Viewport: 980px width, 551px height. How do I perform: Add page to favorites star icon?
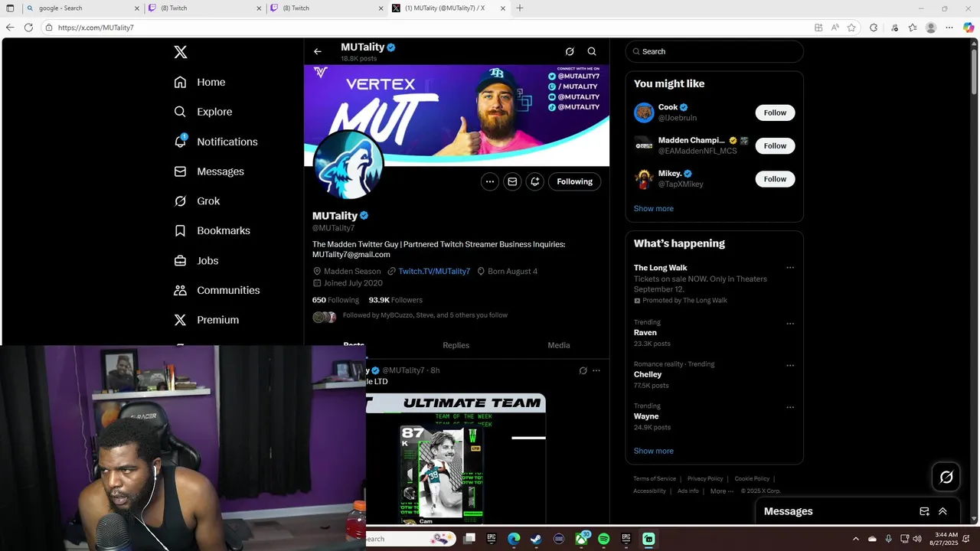[x=851, y=28]
